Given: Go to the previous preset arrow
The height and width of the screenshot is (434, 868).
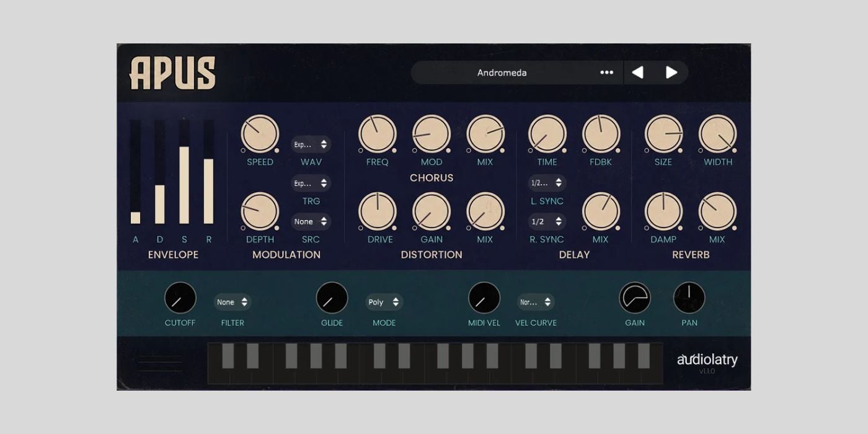Looking at the screenshot, I should 637,73.
